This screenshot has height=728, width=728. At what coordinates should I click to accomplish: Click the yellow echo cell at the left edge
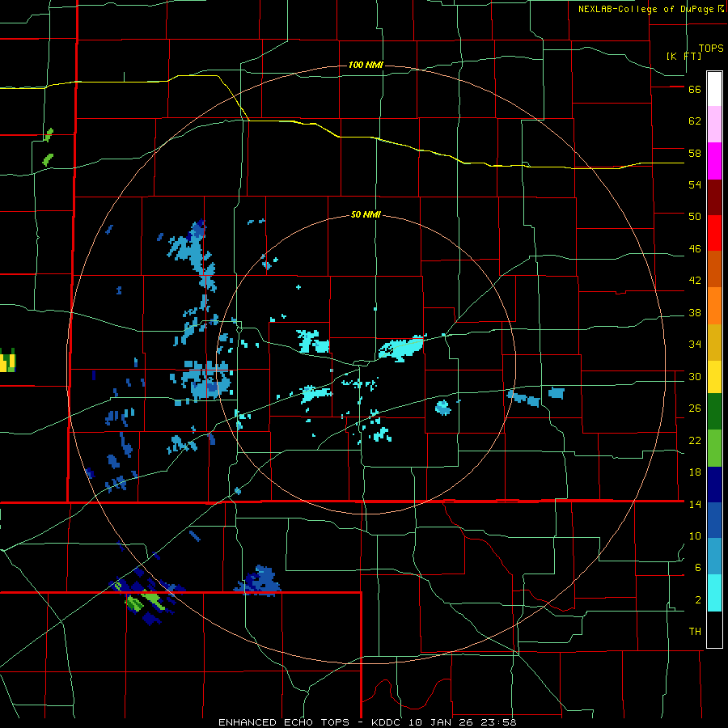[x=7, y=362]
